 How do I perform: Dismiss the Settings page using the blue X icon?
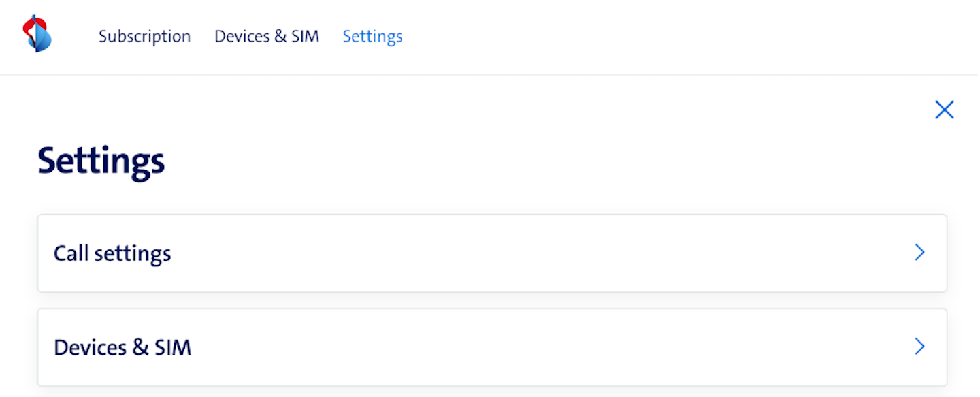coord(944,110)
